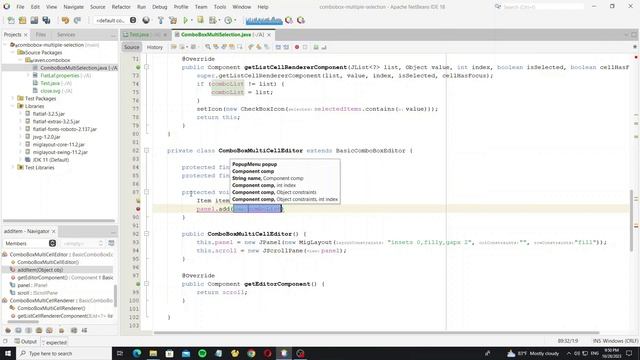Click the Microsoft Edge taskbar icon
The image size is (640, 360).
click(x=137, y=353)
